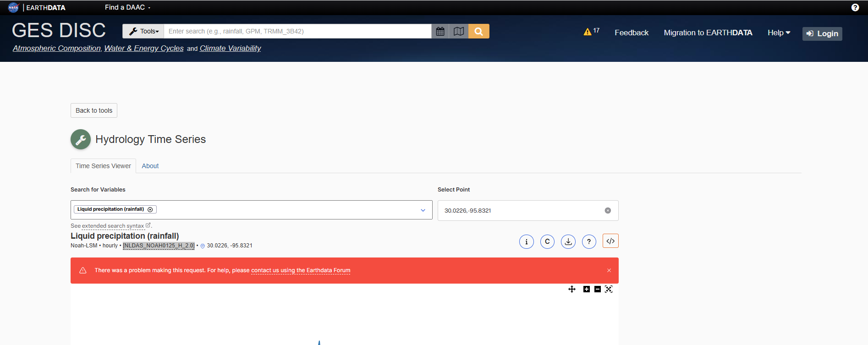Open the alerts warning icon with 17
Image resolution: width=868 pixels, height=345 pixels.
591,32
